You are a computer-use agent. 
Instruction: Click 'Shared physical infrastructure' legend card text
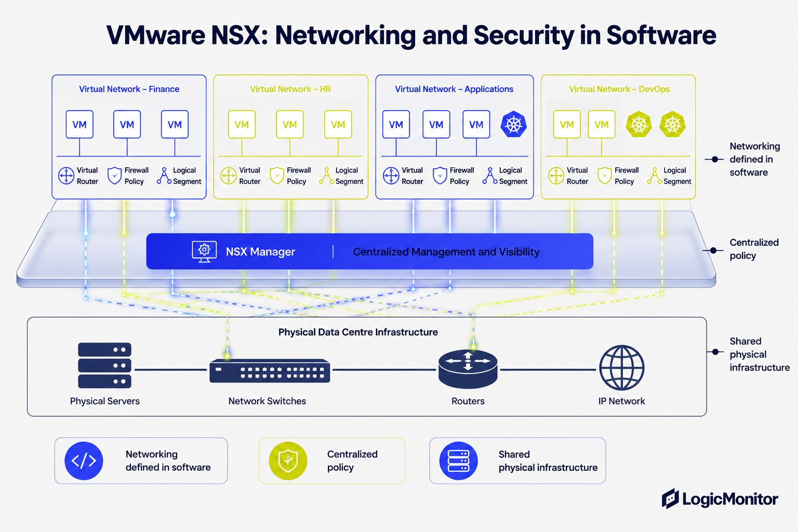click(548, 461)
